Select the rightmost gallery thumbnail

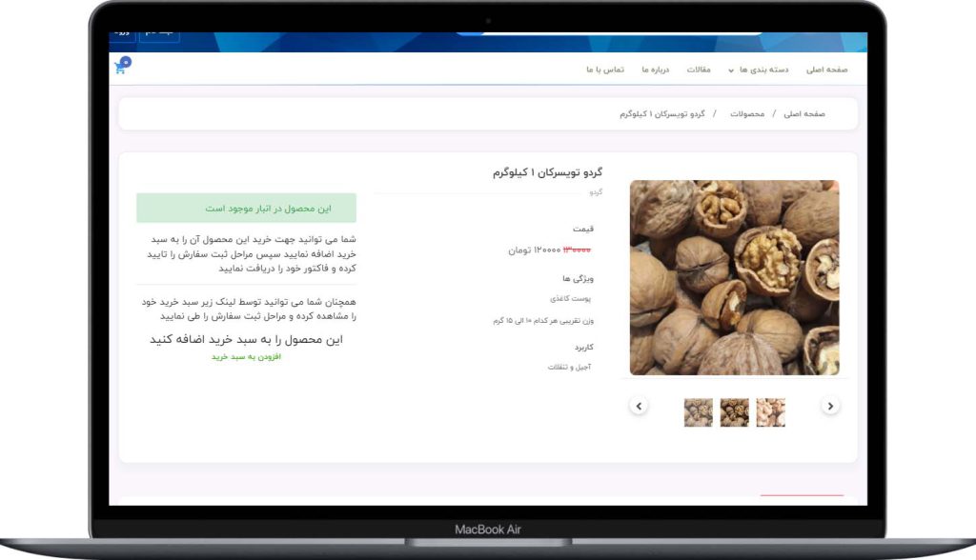770,411
